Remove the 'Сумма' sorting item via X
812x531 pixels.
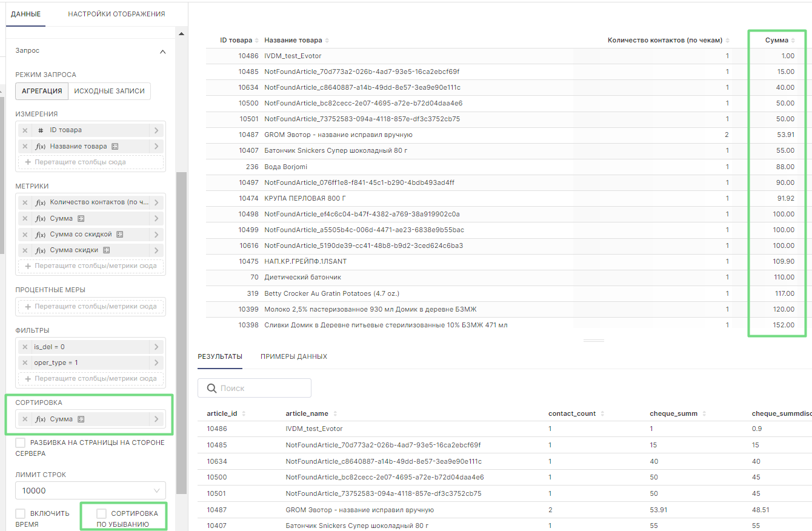pos(25,419)
